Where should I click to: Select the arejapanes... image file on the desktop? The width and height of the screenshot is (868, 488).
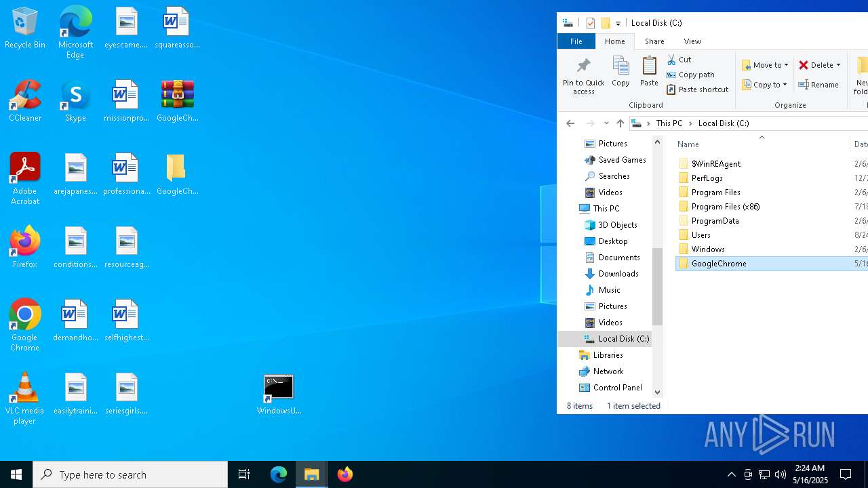75,175
